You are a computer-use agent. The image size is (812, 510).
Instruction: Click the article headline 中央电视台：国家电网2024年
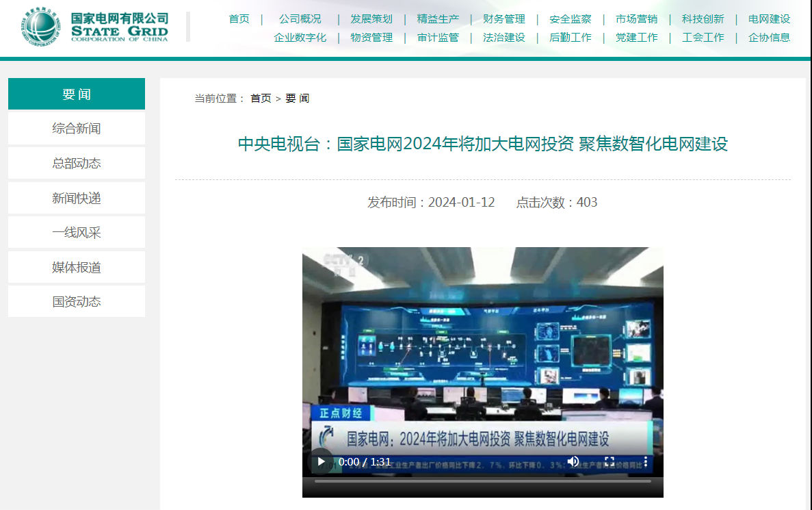click(483, 144)
